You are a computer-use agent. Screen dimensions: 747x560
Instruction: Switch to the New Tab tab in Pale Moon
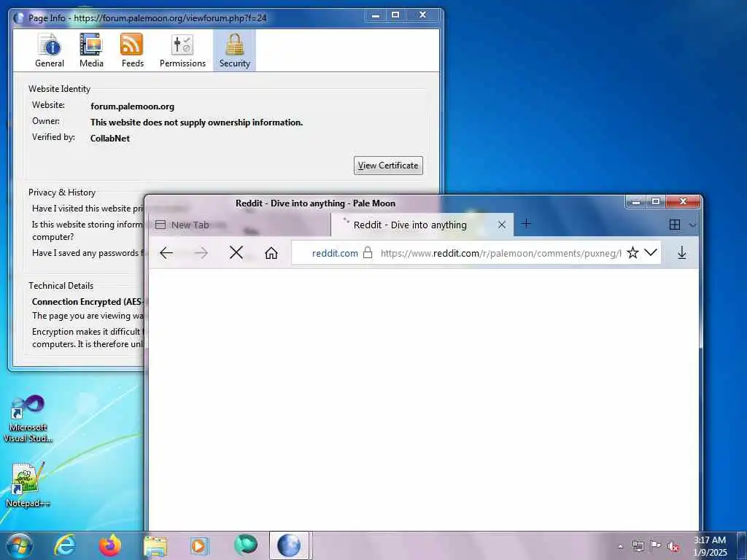[240, 225]
